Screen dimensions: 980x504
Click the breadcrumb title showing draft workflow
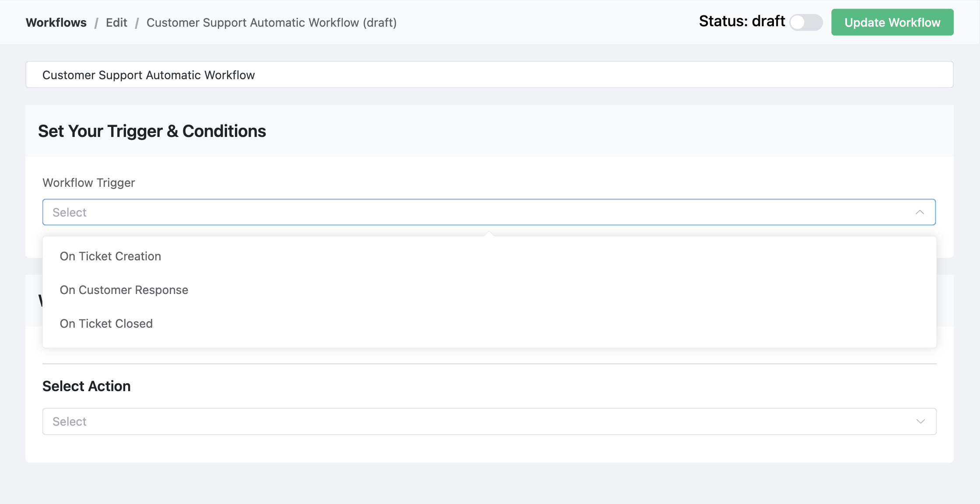click(272, 22)
